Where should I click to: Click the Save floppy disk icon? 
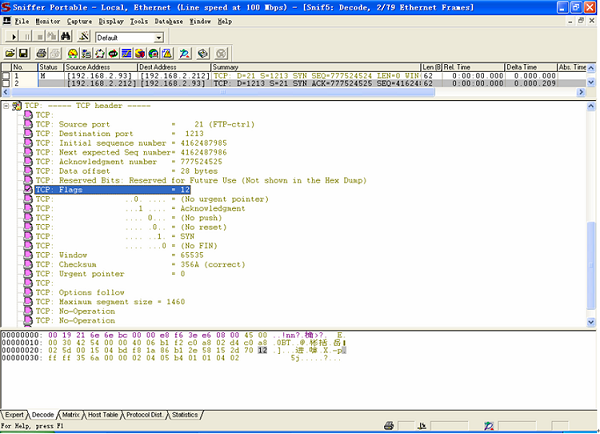pyautogui.click(x=23, y=52)
